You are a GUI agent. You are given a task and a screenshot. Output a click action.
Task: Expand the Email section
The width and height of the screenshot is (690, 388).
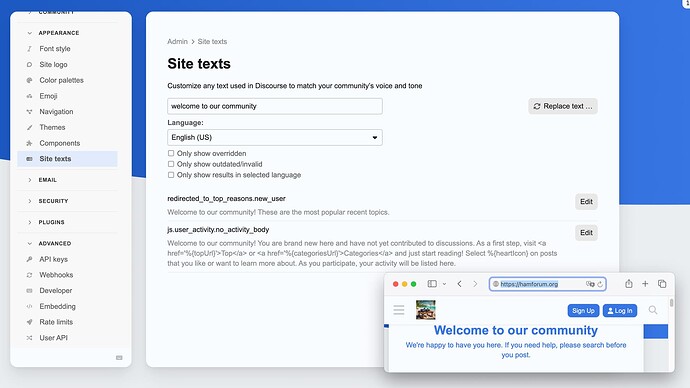(29, 180)
